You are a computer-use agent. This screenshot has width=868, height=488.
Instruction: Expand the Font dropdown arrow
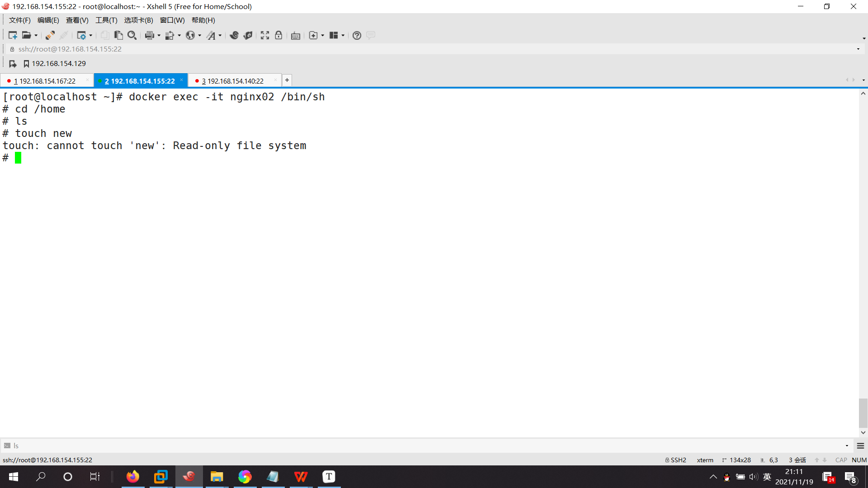(220, 35)
